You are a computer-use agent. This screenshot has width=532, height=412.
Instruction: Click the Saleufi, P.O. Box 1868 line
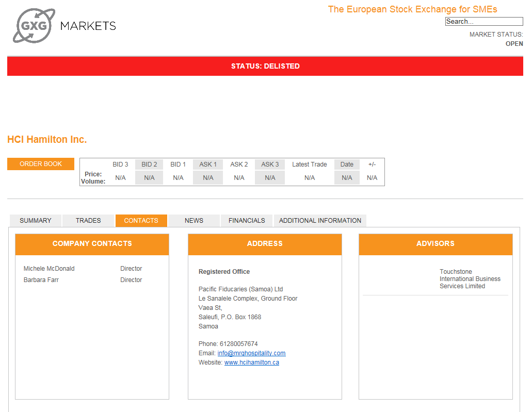click(230, 317)
